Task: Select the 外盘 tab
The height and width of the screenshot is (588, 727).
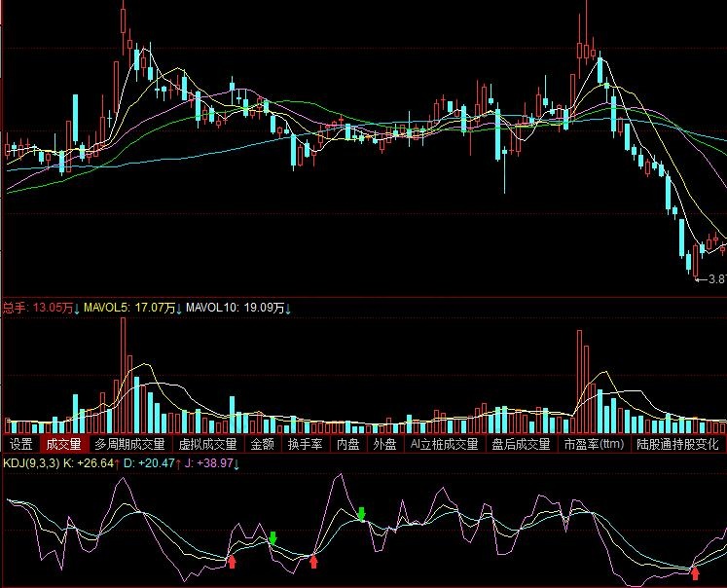Action: (385, 444)
